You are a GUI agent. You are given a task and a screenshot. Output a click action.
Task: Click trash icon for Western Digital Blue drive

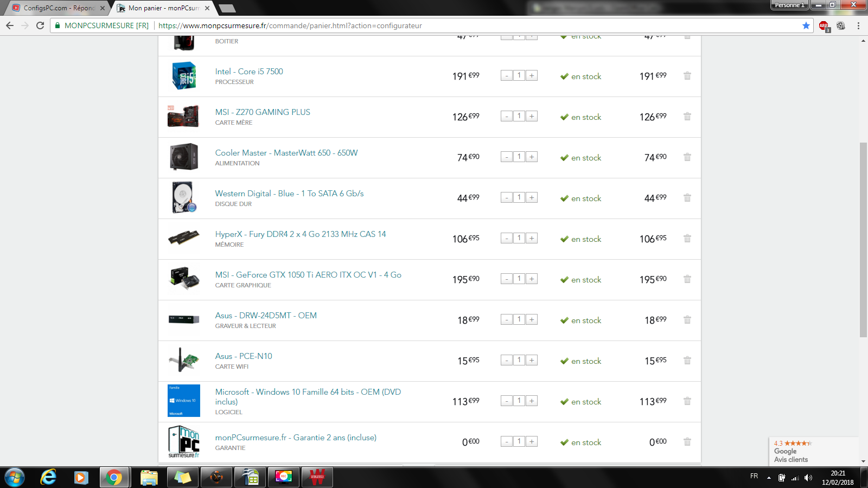click(687, 198)
